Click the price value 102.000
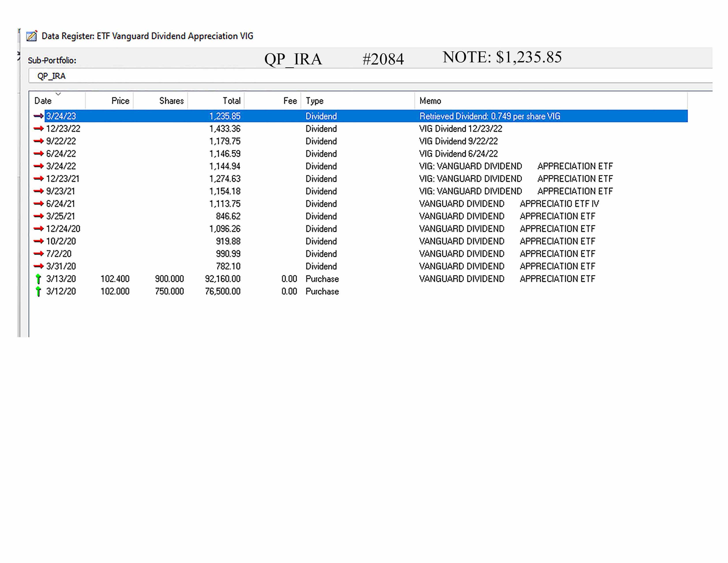Screen dimensions: 728x563 coord(115,291)
